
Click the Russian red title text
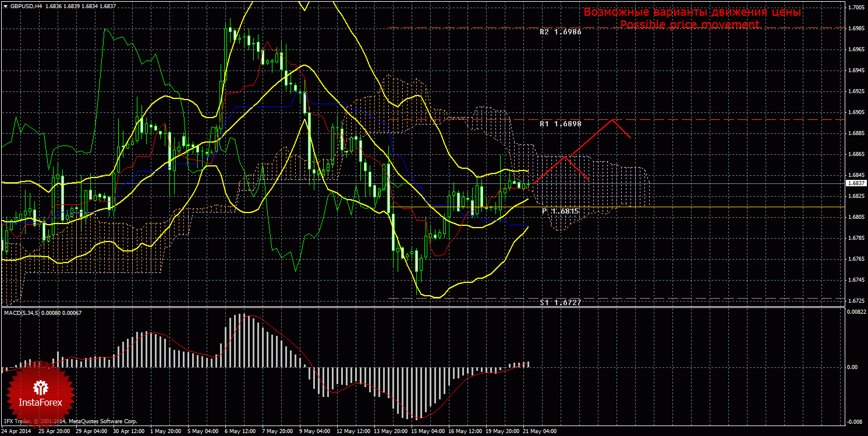pos(692,12)
